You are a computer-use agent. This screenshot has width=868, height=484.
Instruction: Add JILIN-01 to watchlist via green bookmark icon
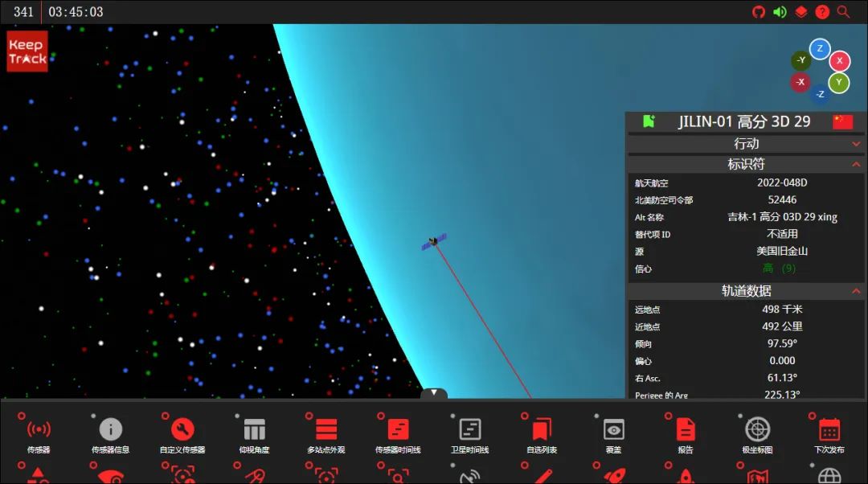pyautogui.click(x=649, y=121)
